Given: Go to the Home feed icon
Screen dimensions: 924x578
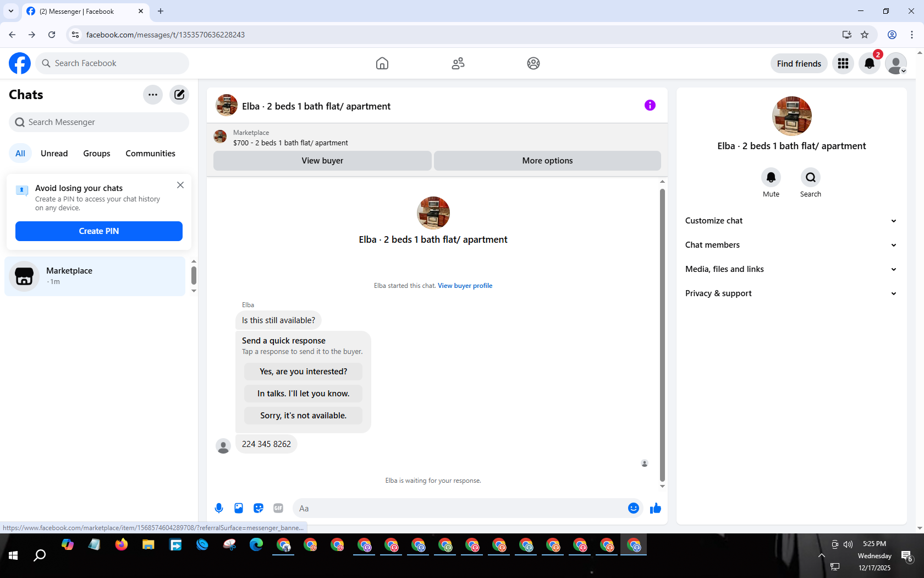Looking at the screenshot, I should tap(382, 63).
